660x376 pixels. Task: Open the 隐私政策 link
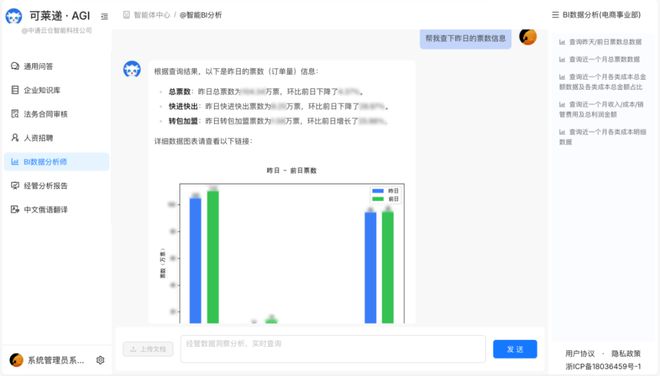click(x=626, y=354)
